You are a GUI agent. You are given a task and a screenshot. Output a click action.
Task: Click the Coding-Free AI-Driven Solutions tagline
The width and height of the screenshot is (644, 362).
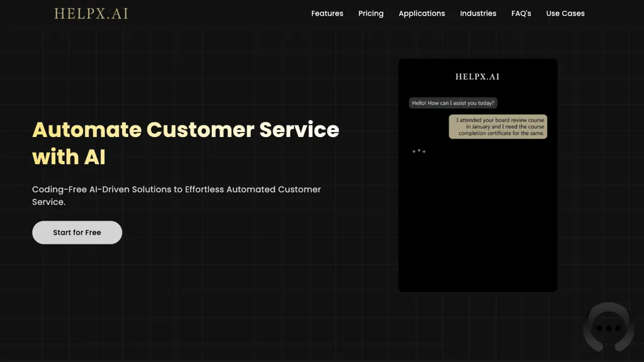pos(176,195)
